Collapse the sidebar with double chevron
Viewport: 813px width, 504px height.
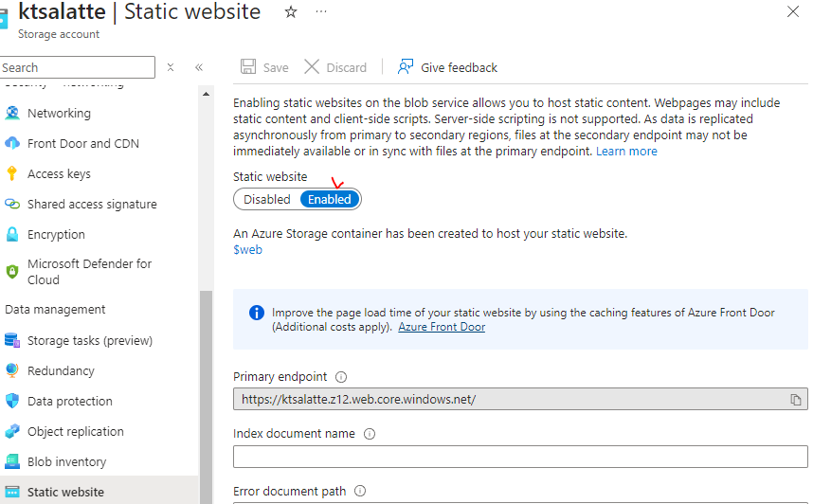pyautogui.click(x=199, y=67)
